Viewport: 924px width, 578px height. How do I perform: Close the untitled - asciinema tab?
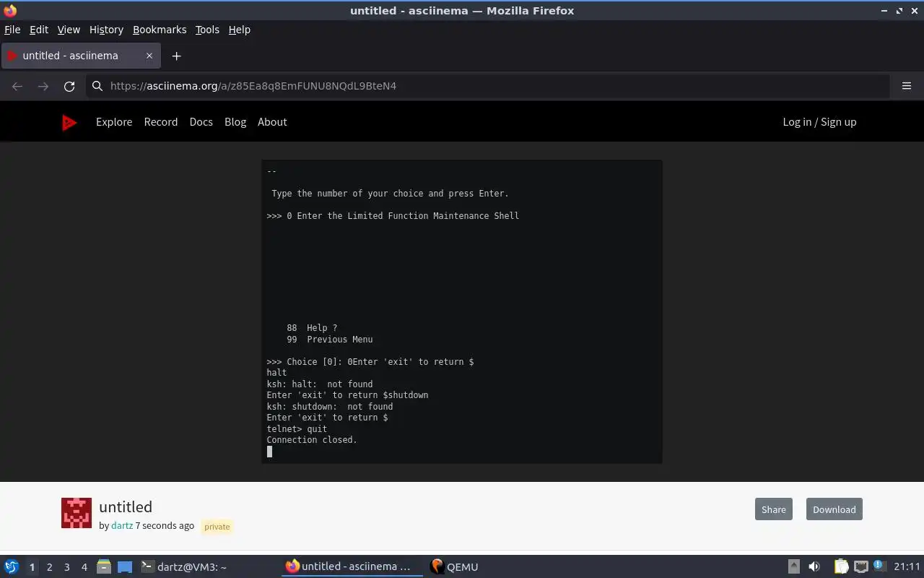tap(149, 56)
